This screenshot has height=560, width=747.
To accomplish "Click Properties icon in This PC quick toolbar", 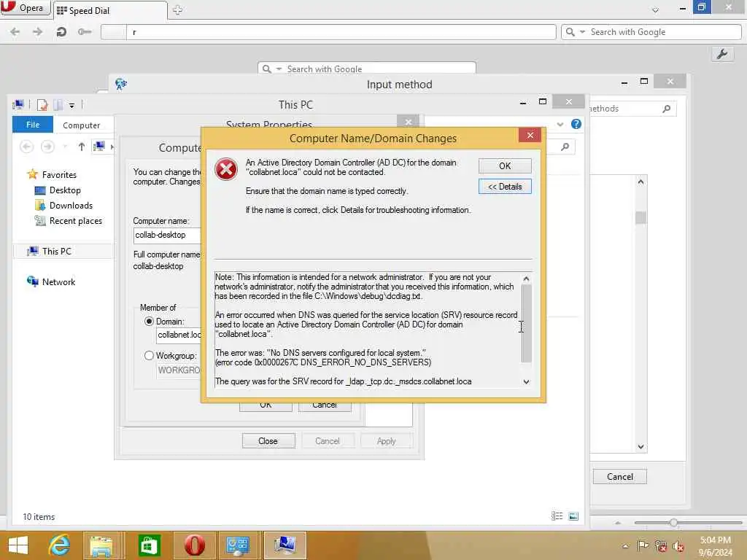I will click(x=42, y=105).
